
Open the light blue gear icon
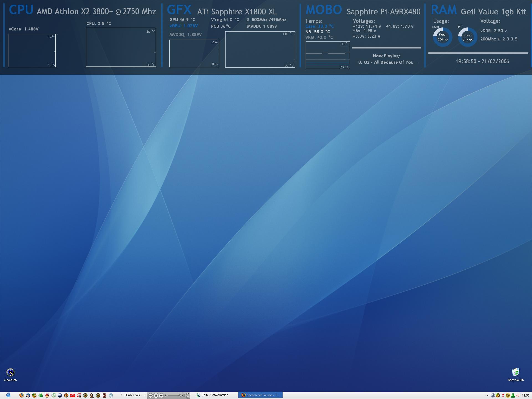click(111, 395)
